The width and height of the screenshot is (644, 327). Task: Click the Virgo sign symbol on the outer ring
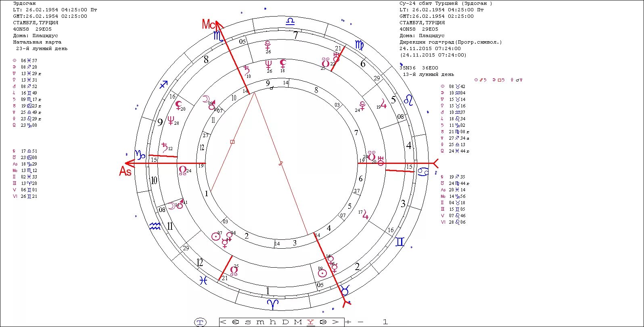(360, 45)
